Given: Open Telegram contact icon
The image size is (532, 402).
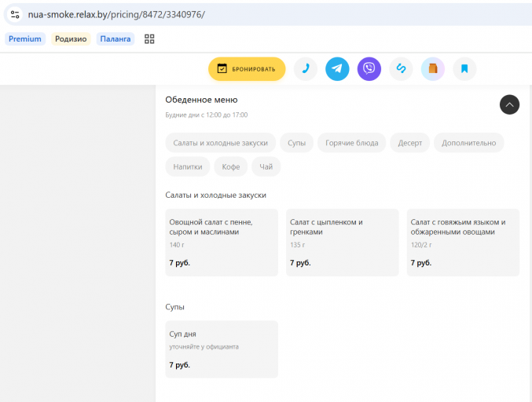Looking at the screenshot, I should tap(337, 69).
